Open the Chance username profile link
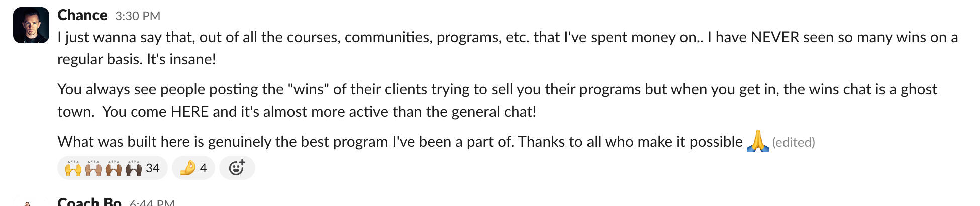 pos(82,15)
